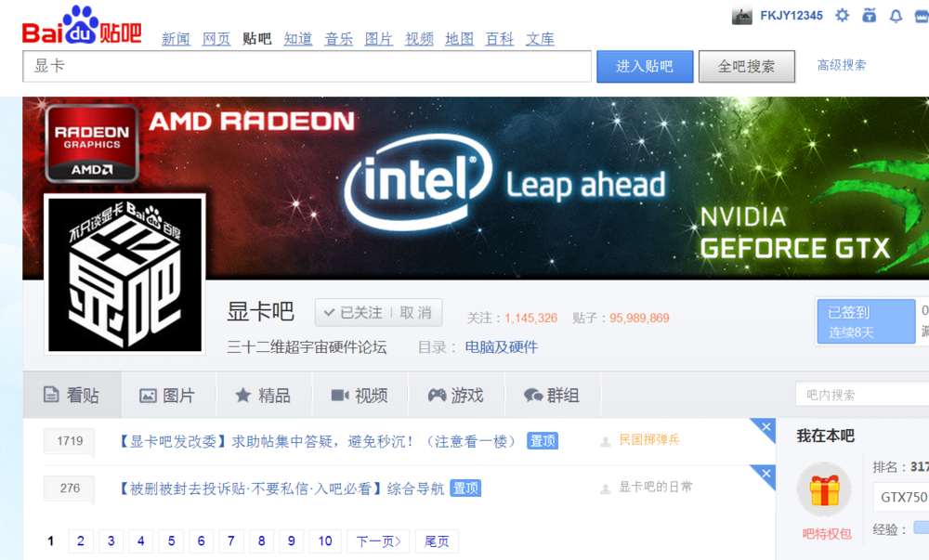Open the 吧特权包 gift icon
929x560 pixels.
(x=824, y=489)
